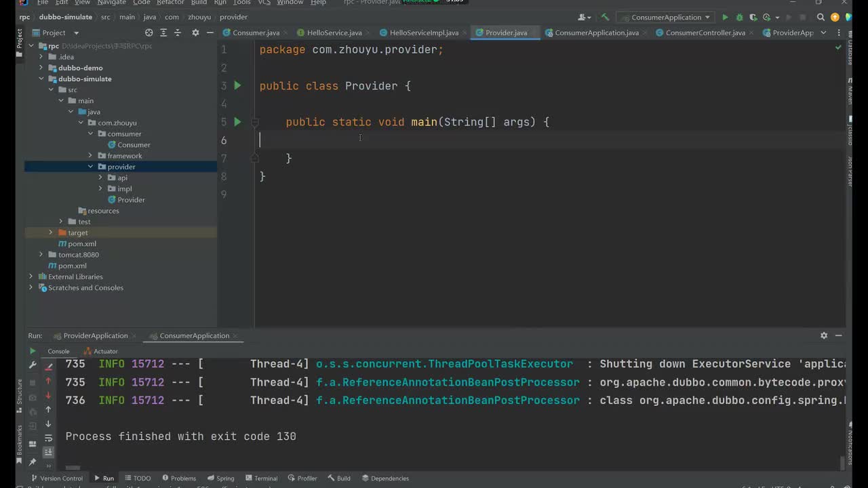Jump to next stack trace, red down arrow
Viewport: 868px width, 488px height.
48,395
